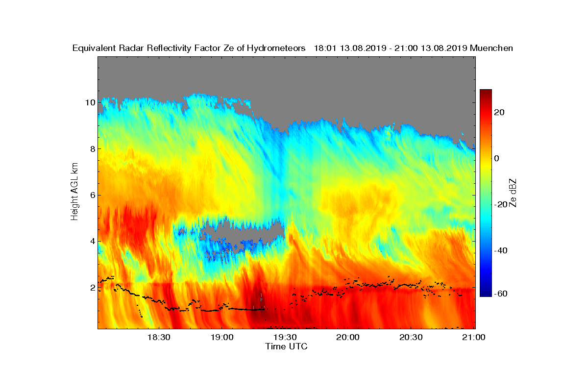Click the colorbar tick label -60
588x392 pixels.
[x=501, y=294]
